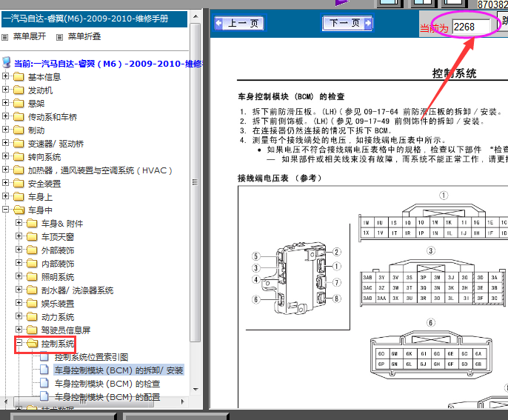Click the list icon before 菜单展开
The image size is (508, 420).
tap(5, 37)
